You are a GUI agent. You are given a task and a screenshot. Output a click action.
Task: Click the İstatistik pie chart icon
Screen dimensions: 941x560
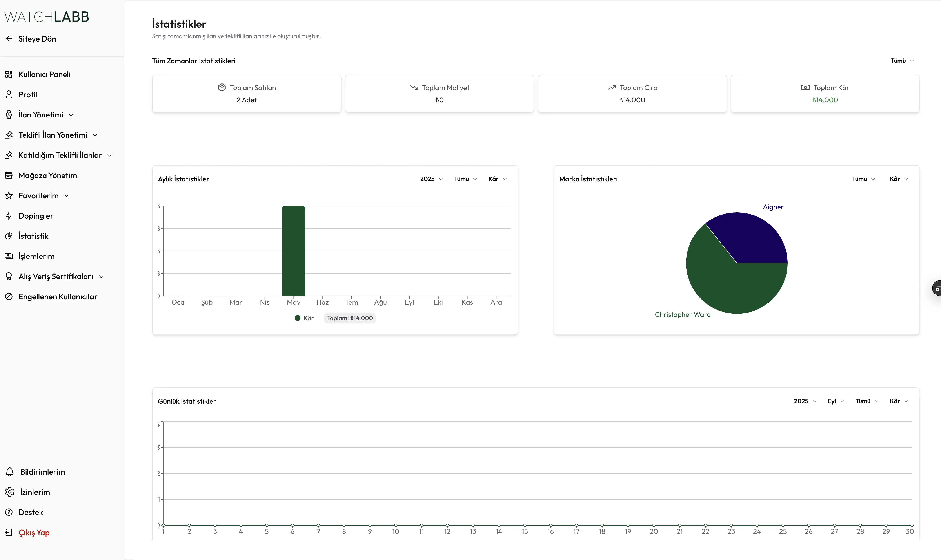pos(9,236)
